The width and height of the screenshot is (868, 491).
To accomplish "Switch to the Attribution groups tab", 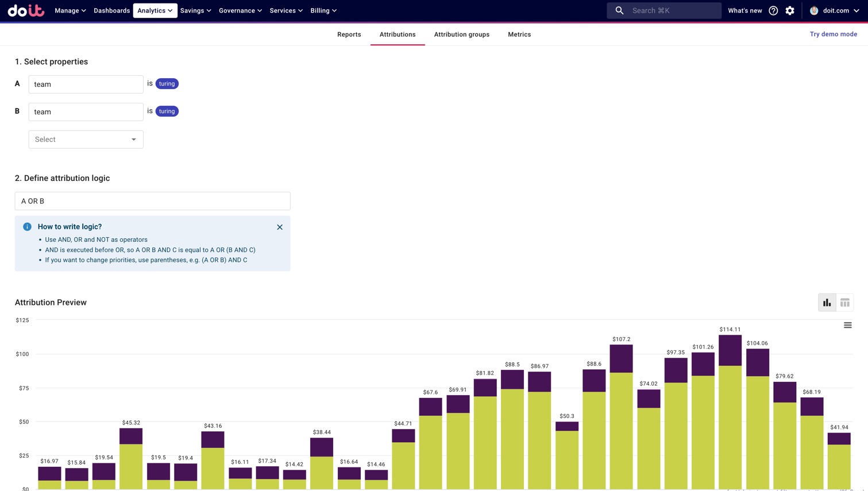I will (461, 34).
